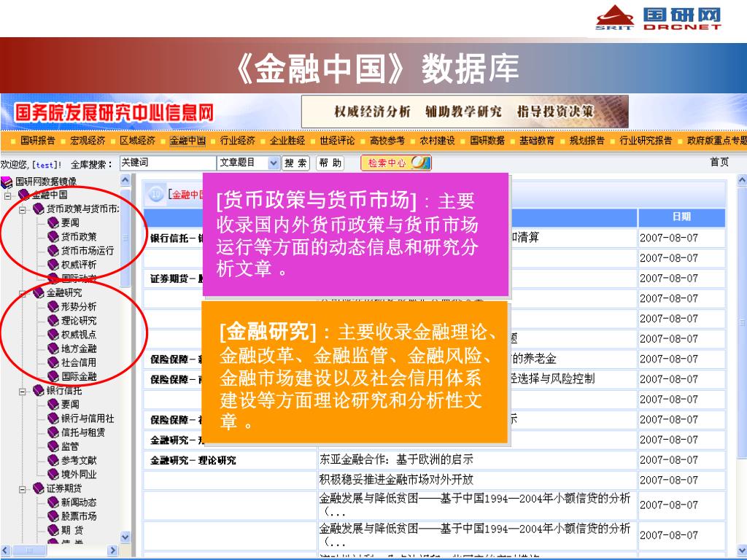Click the book icon beside 货币政策

pyautogui.click(x=53, y=237)
